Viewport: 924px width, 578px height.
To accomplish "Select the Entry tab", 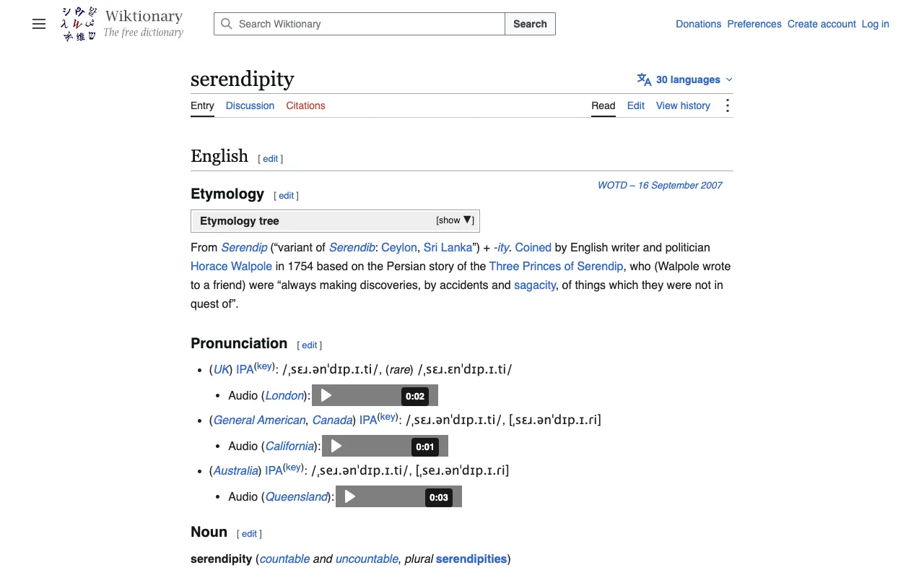I will point(202,105).
